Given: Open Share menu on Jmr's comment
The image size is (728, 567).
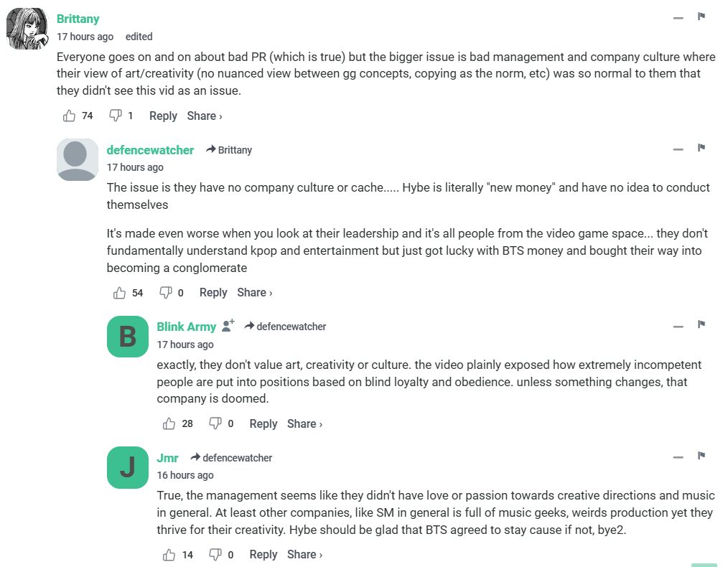Looking at the screenshot, I should pos(304,554).
